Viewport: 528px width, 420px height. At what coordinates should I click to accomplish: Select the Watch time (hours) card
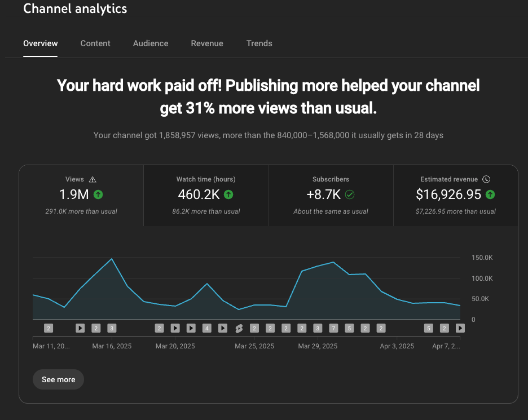click(206, 196)
